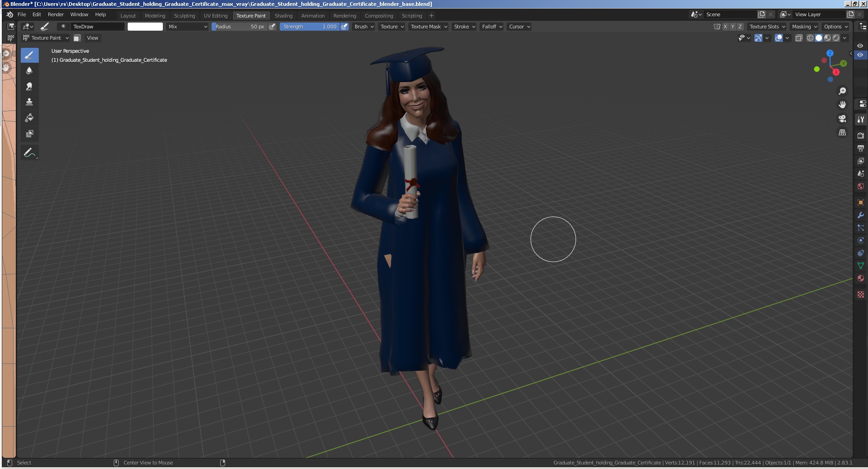Open the View menu in viewport header
This screenshot has height=469, width=868.
[92, 38]
